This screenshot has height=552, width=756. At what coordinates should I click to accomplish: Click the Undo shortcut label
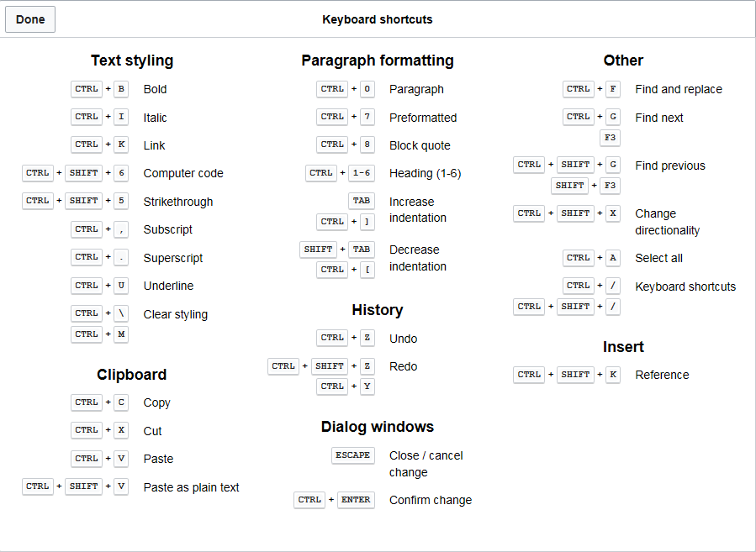click(x=403, y=339)
